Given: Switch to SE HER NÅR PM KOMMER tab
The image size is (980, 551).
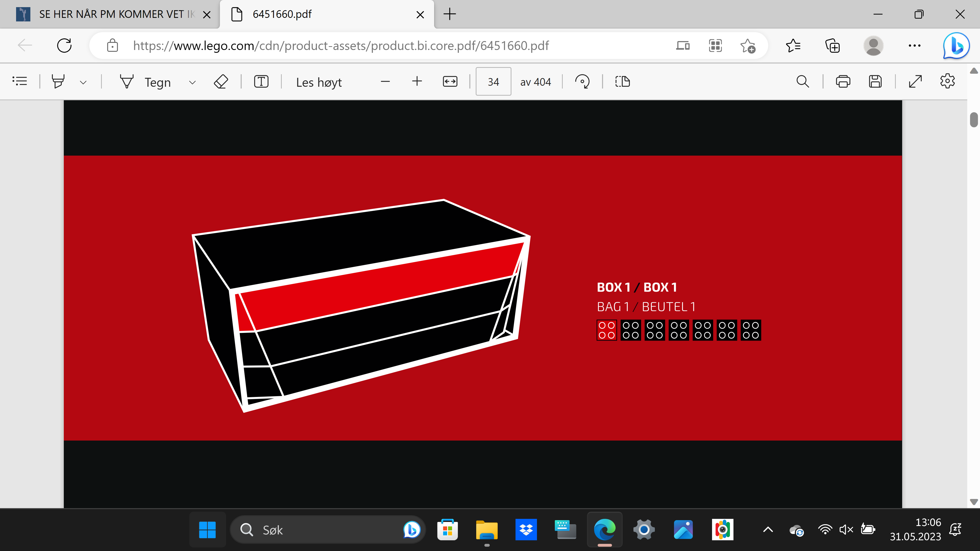Looking at the screenshot, I should coord(109,15).
